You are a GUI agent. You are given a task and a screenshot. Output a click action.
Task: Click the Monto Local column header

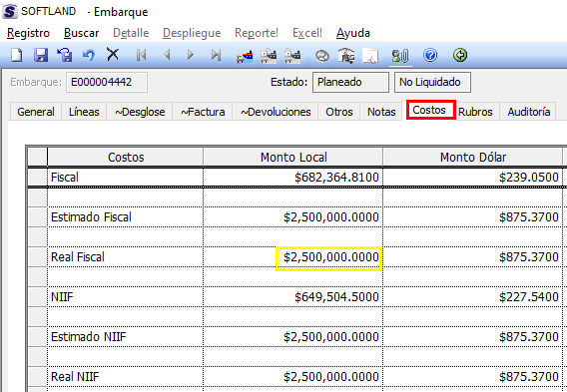point(293,158)
